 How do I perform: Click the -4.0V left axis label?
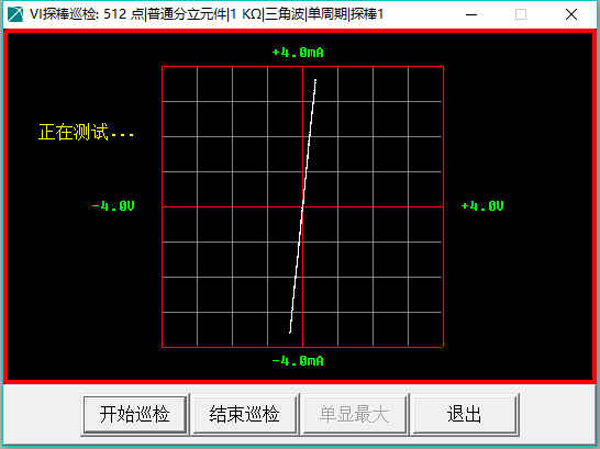point(113,206)
